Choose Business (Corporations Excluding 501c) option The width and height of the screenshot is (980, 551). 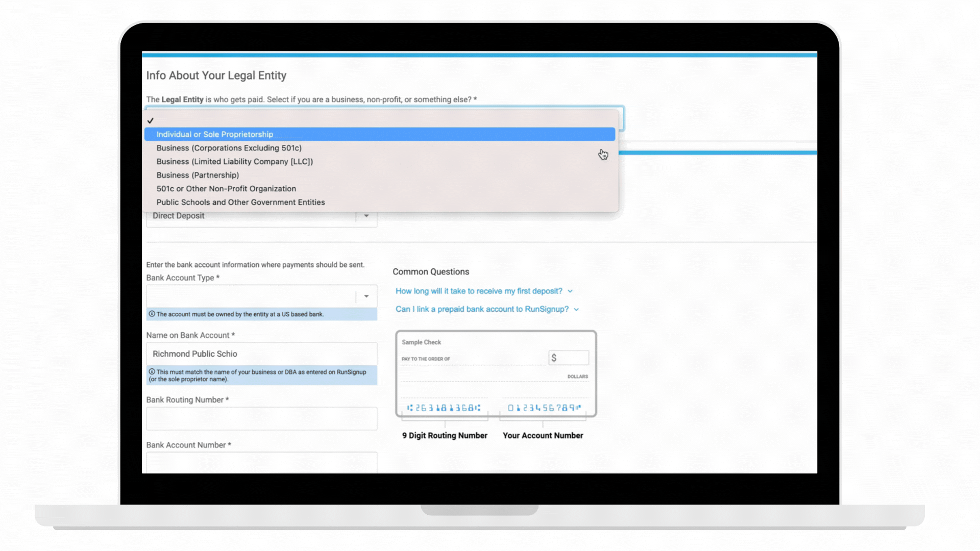(x=229, y=148)
